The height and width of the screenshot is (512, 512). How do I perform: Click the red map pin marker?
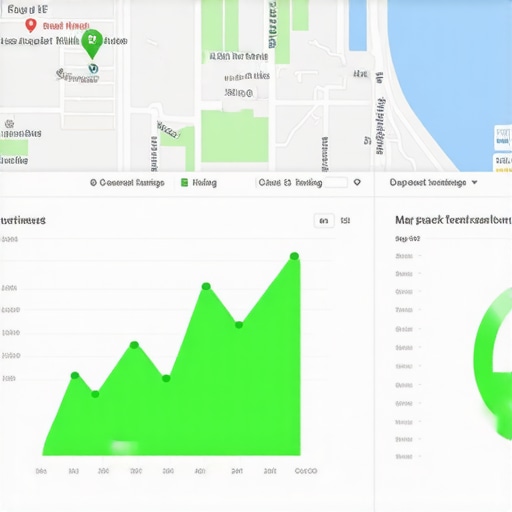coord(31,25)
